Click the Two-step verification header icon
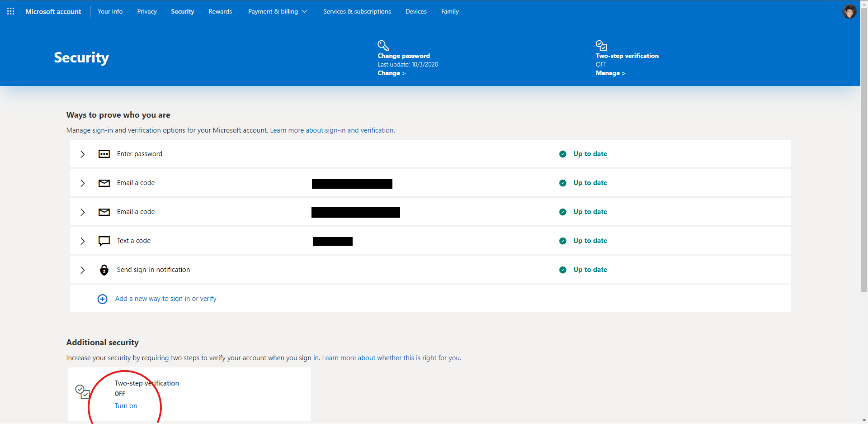This screenshot has height=424, width=868. coord(601,45)
